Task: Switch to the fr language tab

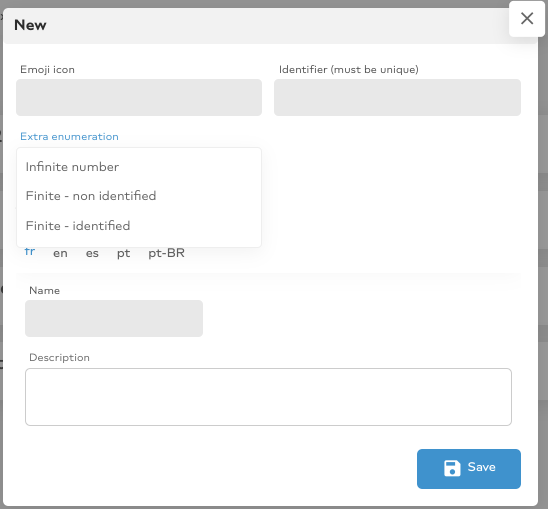Action: tap(30, 252)
